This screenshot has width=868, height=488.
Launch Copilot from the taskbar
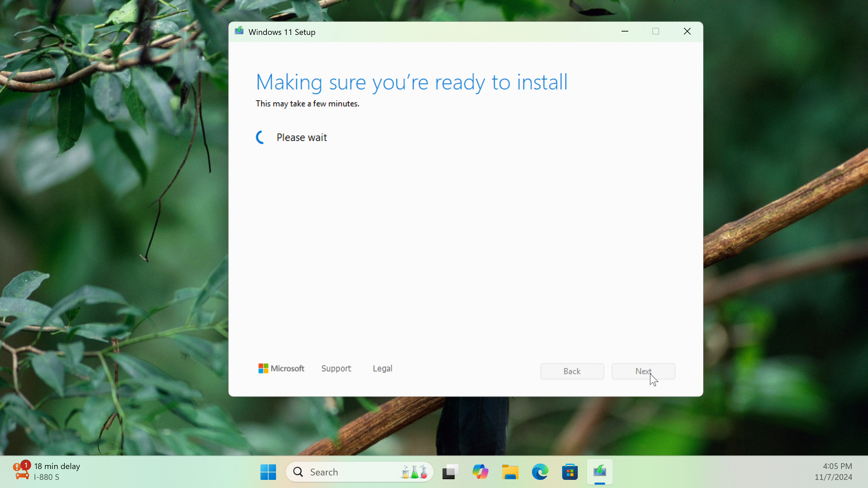(480, 472)
